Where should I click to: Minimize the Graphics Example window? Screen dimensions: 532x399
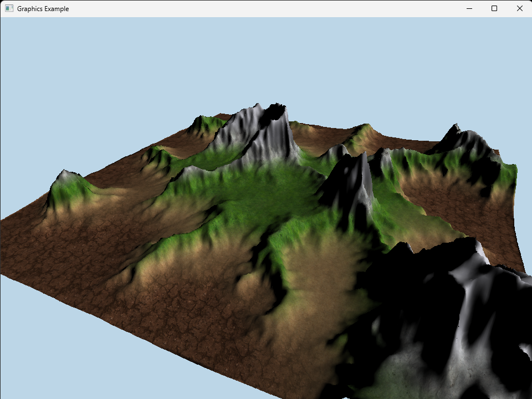pos(469,8)
